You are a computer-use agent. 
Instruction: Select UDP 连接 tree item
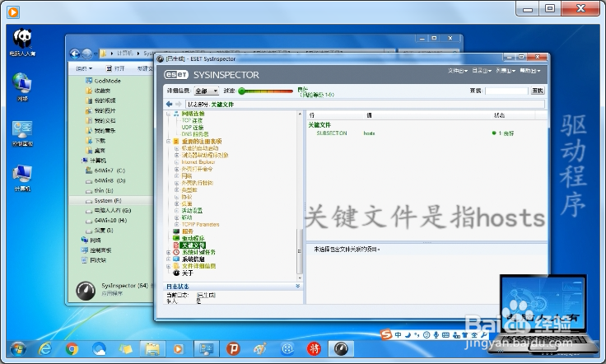coord(193,127)
